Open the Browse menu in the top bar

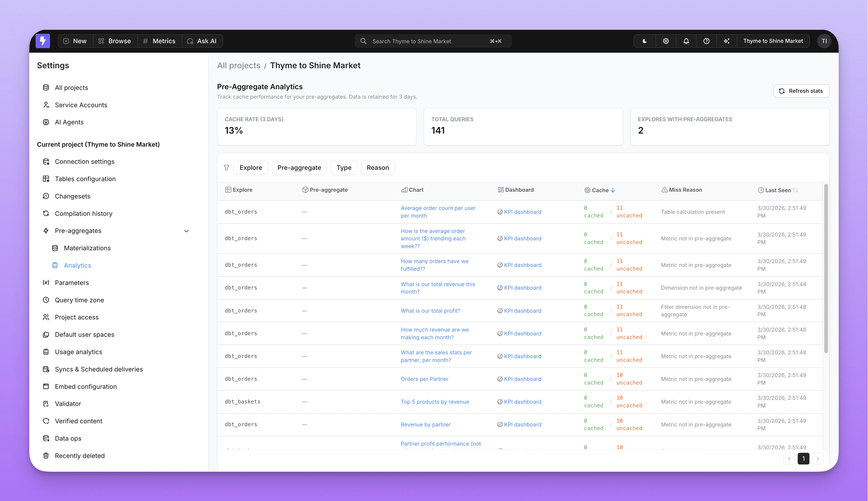point(115,41)
